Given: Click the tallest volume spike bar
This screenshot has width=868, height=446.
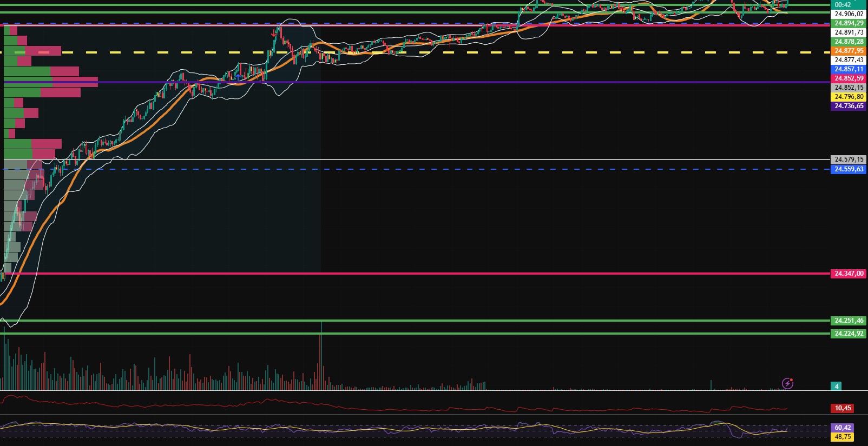Looking at the screenshot, I should coord(321,357).
